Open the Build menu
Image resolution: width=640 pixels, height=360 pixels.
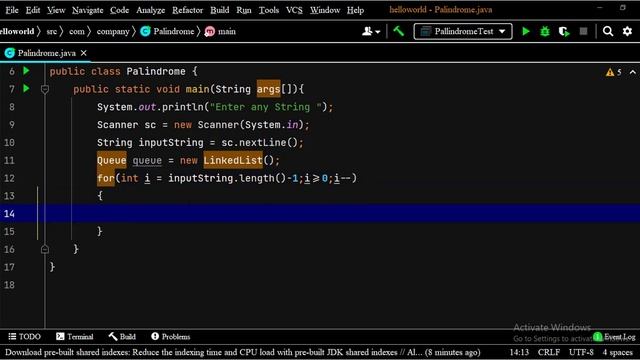(x=220, y=10)
